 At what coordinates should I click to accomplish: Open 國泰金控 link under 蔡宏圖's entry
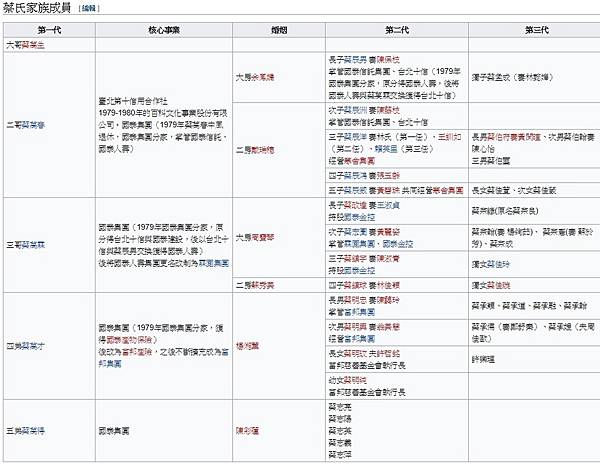coord(398,244)
